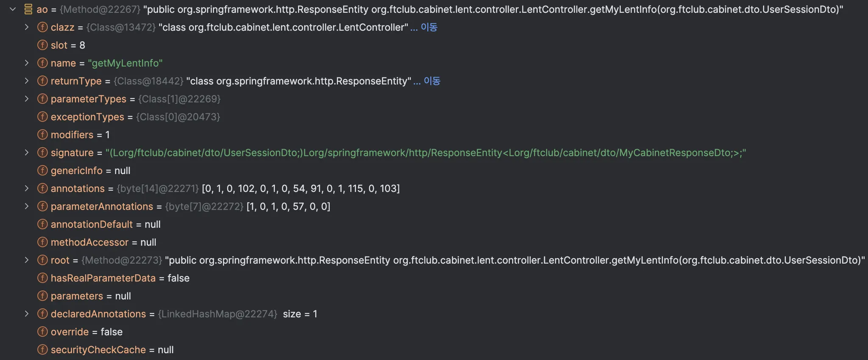
Task: Expand the parameterTypes array
Action: click(27, 99)
